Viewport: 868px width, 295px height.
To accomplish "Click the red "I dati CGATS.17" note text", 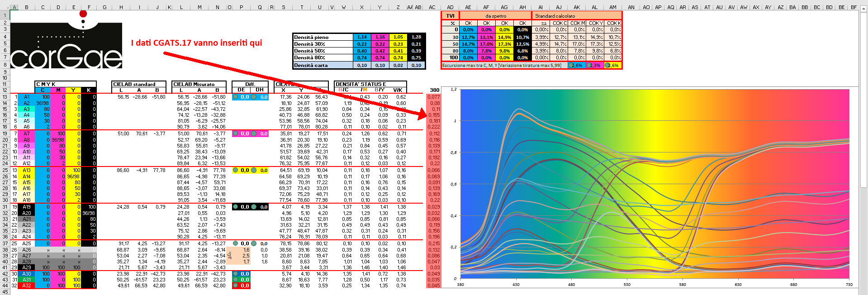I will [196, 43].
